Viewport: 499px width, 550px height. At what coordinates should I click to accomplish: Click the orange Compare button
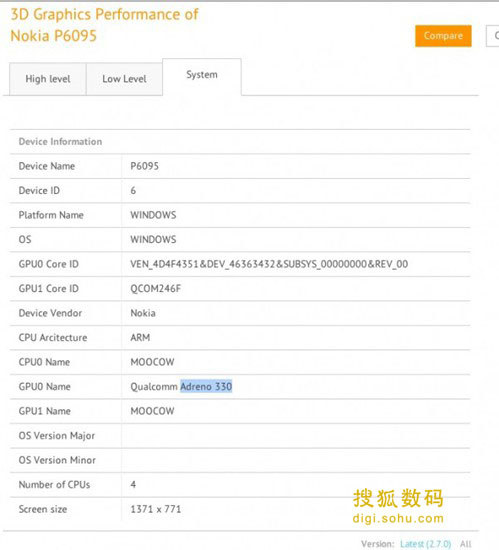(x=443, y=36)
